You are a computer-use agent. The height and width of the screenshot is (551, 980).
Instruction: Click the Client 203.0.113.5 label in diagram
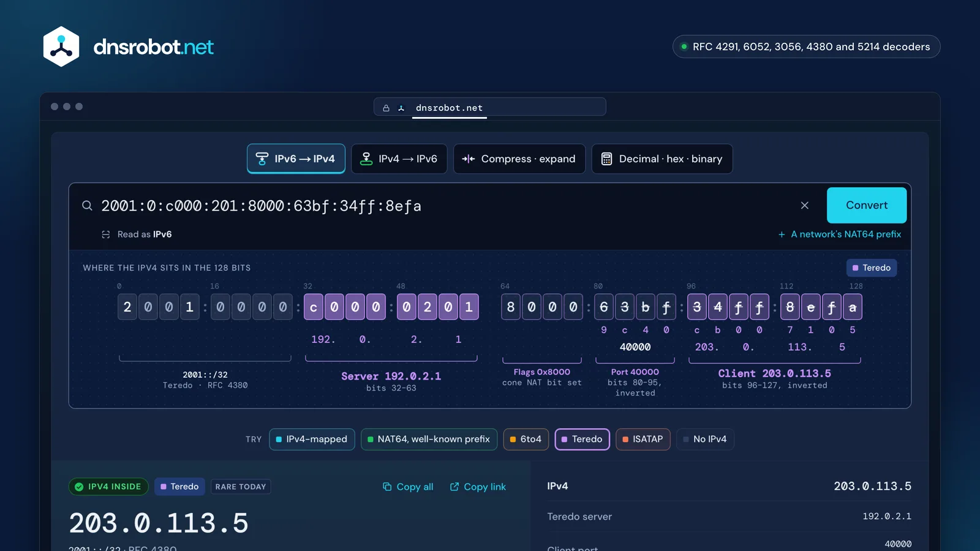774,373
